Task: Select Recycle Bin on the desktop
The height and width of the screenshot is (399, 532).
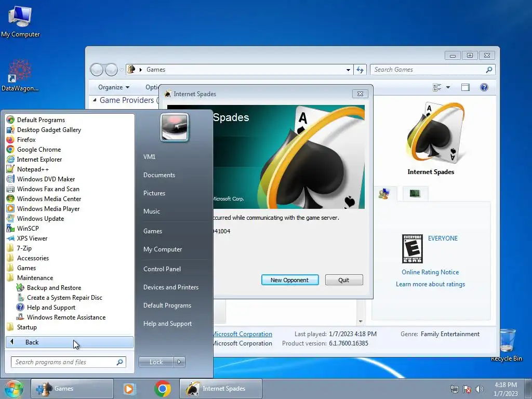Action: [506, 345]
